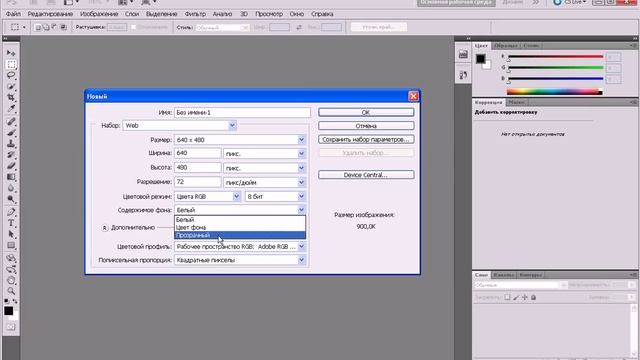Select the Lasso tool
The height and width of the screenshot is (360, 640).
[11, 76]
